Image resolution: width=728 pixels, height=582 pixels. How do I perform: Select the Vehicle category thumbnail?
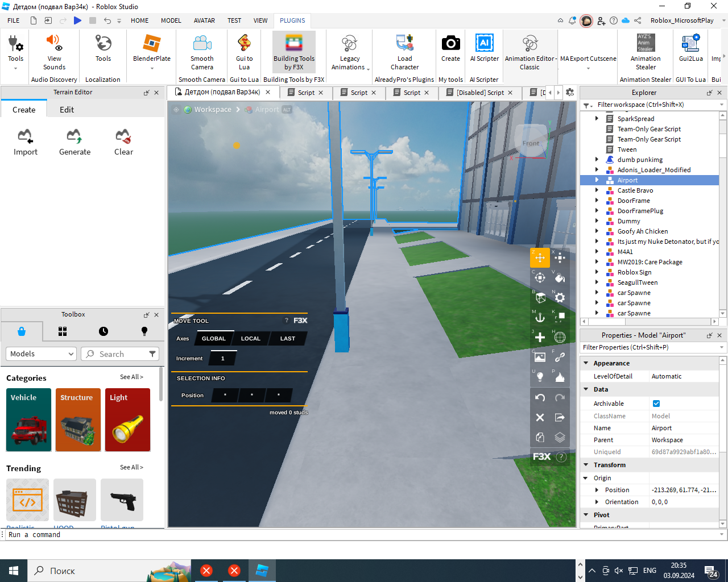click(x=28, y=420)
